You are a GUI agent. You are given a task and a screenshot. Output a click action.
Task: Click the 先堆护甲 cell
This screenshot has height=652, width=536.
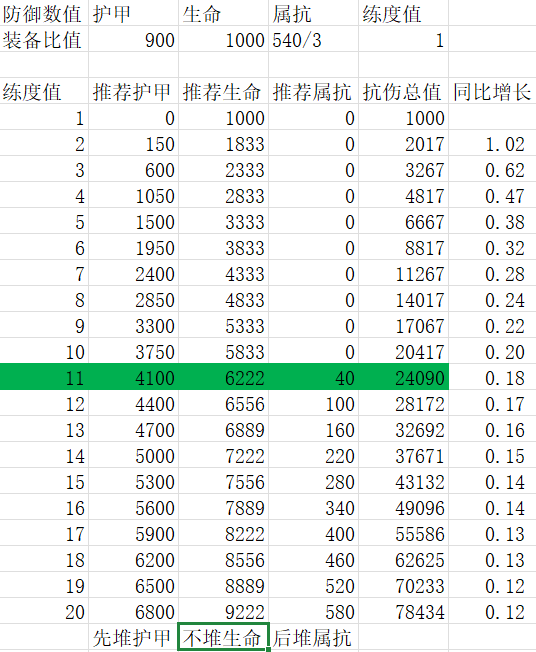[x=133, y=637]
